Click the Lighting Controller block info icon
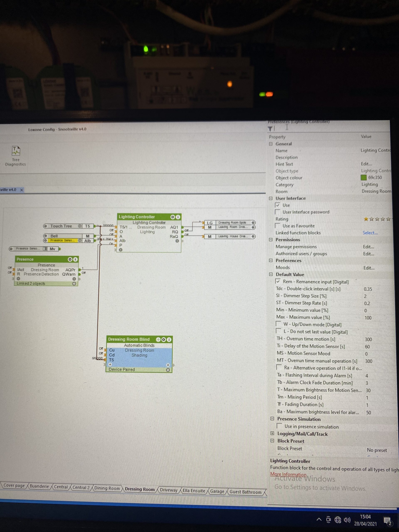The height and width of the screenshot is (532, 399). [x=178, y=217]
